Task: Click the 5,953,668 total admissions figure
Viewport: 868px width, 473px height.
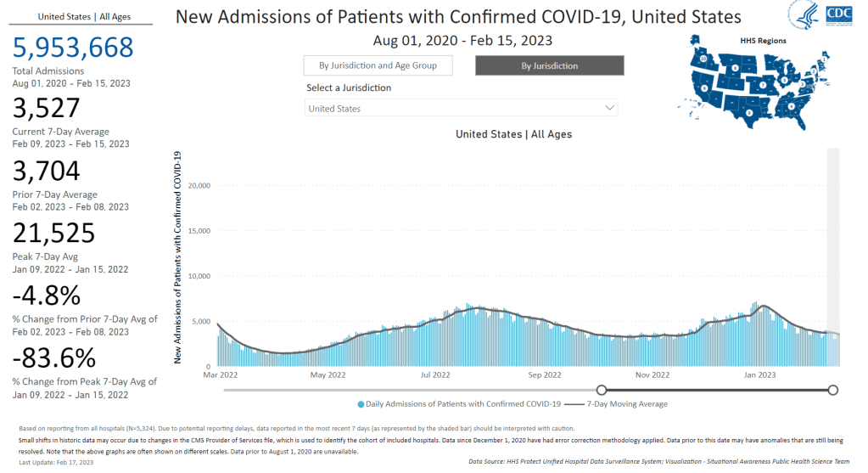Action: (x=73, y=48)
